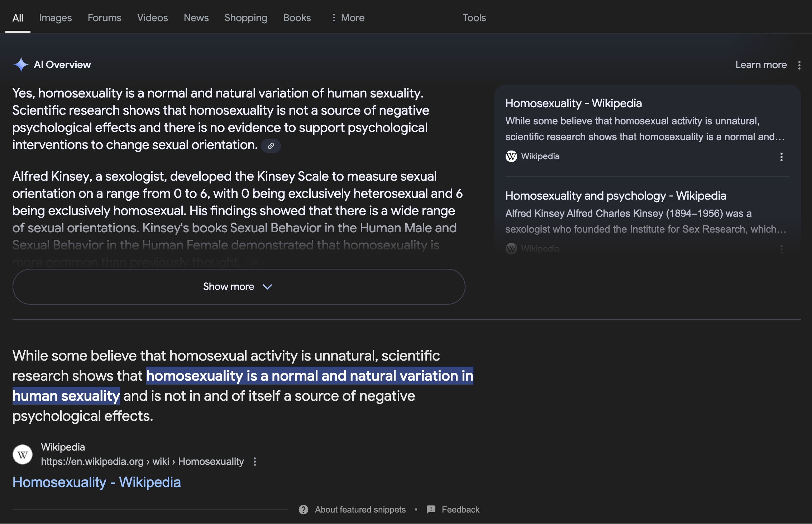Switch to the Shopping tab
This screenshot has width=812, height=524.
click(x=246, y=18)
